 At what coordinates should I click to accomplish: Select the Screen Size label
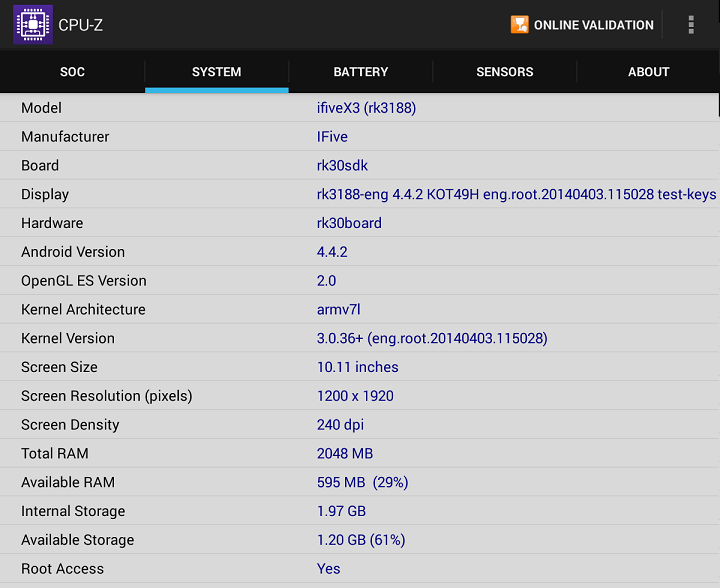(x=59, y=367)
